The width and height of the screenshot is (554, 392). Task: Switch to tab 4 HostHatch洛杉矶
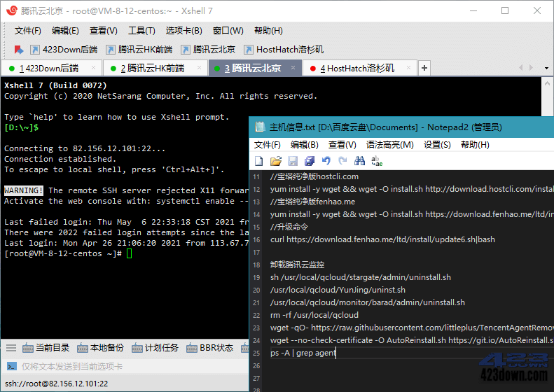coord(360,68)
